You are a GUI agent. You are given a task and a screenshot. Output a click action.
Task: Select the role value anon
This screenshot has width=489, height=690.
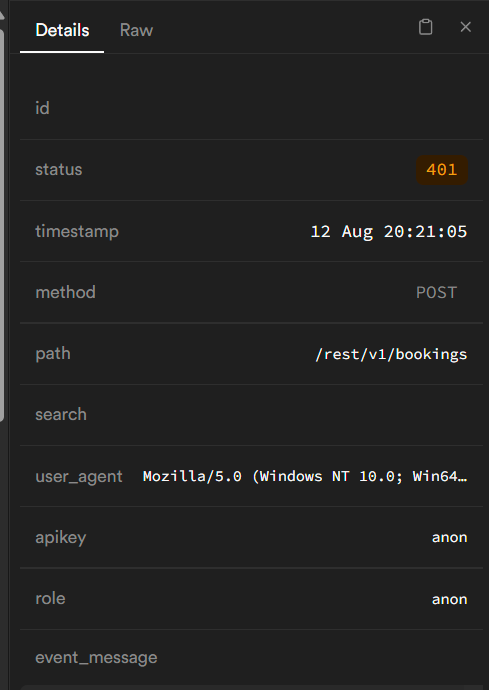pyautogui.click(x=449, y=599)
